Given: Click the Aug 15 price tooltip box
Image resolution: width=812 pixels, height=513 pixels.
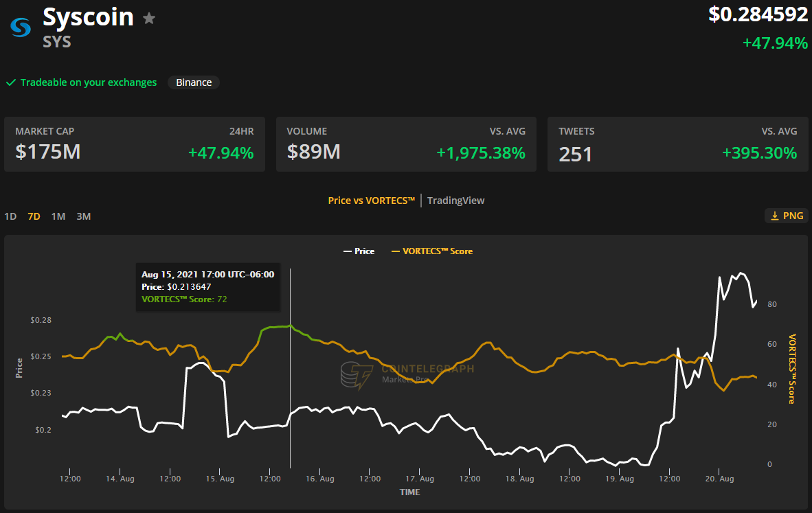Looking at the screenshot, I should coord(207,287).
